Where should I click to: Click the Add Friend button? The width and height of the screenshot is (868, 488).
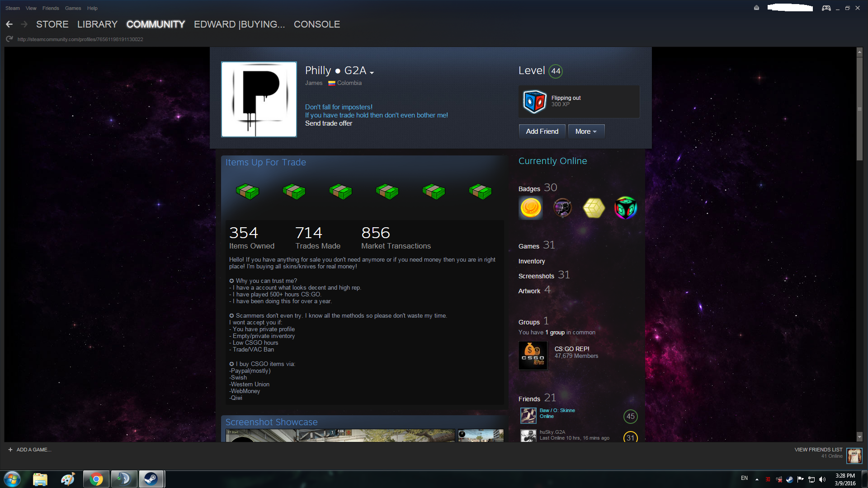coord(542,131)
